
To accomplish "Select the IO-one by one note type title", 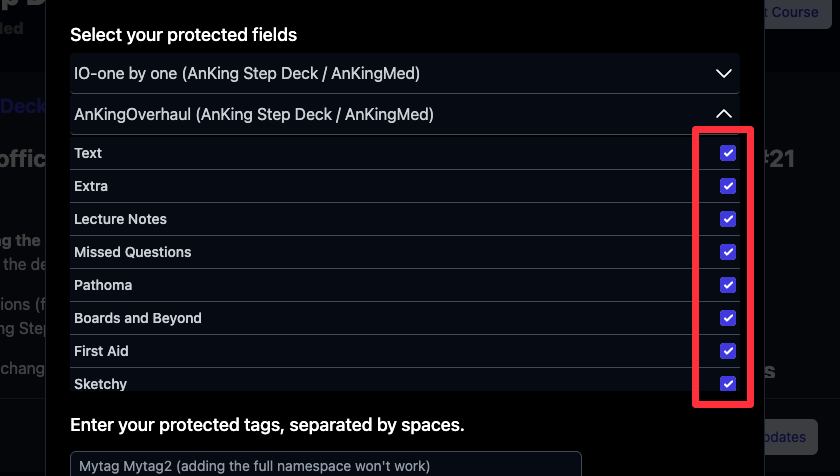I will (x=247, y=74).
